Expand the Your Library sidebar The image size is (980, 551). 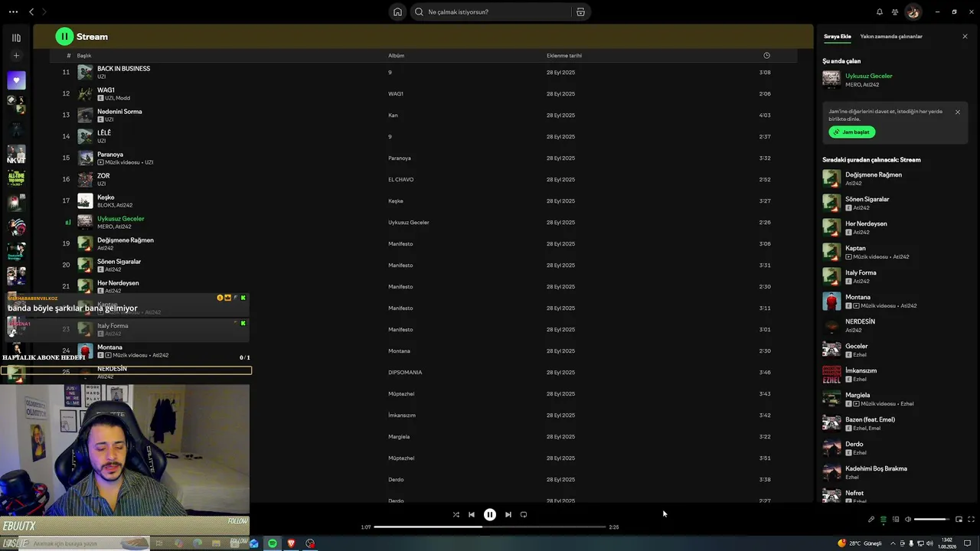click(16, 37)
